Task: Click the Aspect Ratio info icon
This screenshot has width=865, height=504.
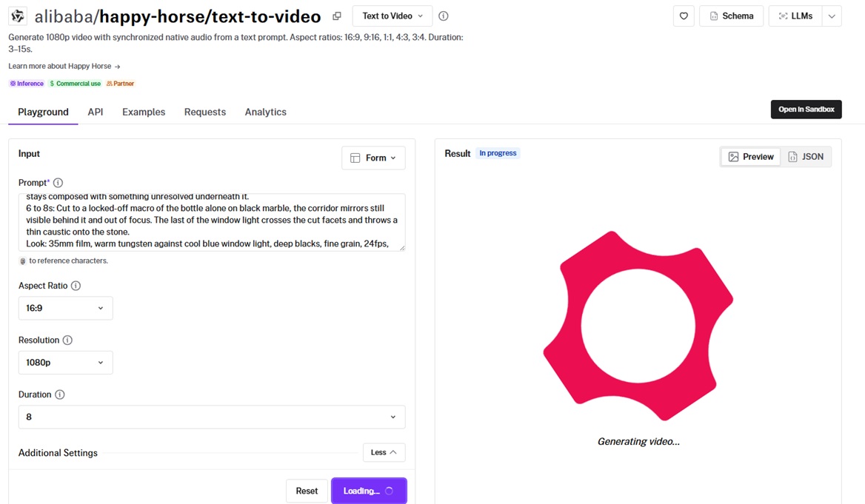Action: coord(76,286)
